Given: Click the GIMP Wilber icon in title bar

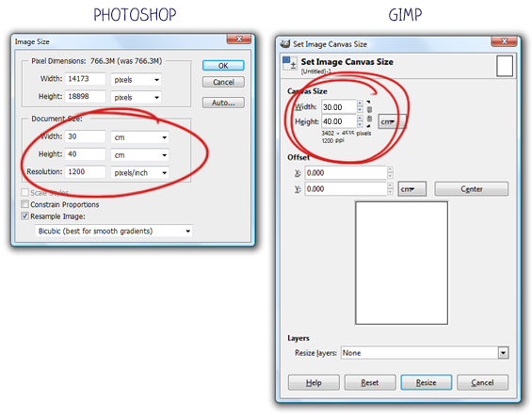Looking at the screenshot, I should click(285, 43).
